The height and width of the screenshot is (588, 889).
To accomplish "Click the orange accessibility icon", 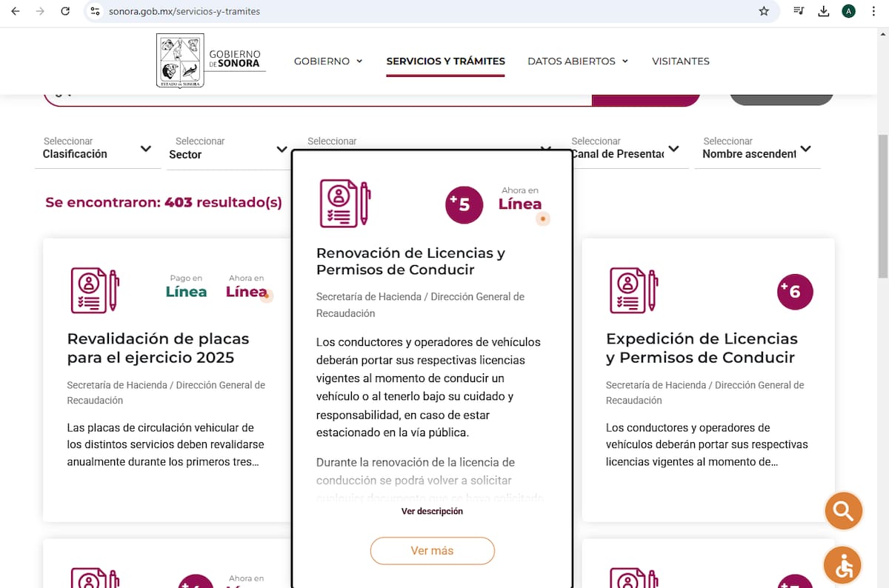I will 843,565.
